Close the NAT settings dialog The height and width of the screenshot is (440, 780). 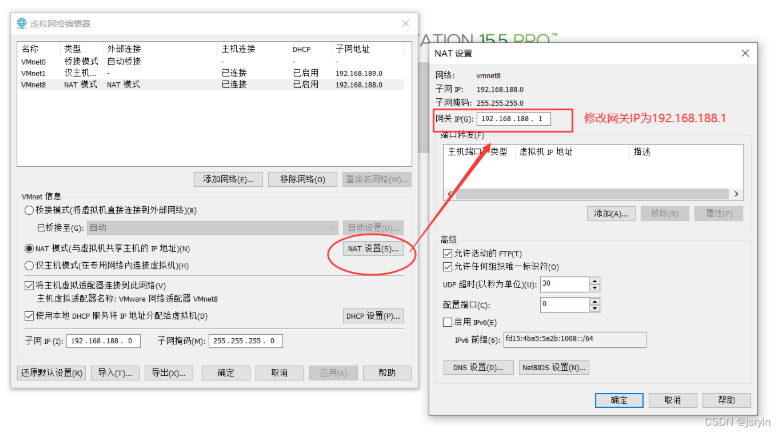tap(745, 53)
